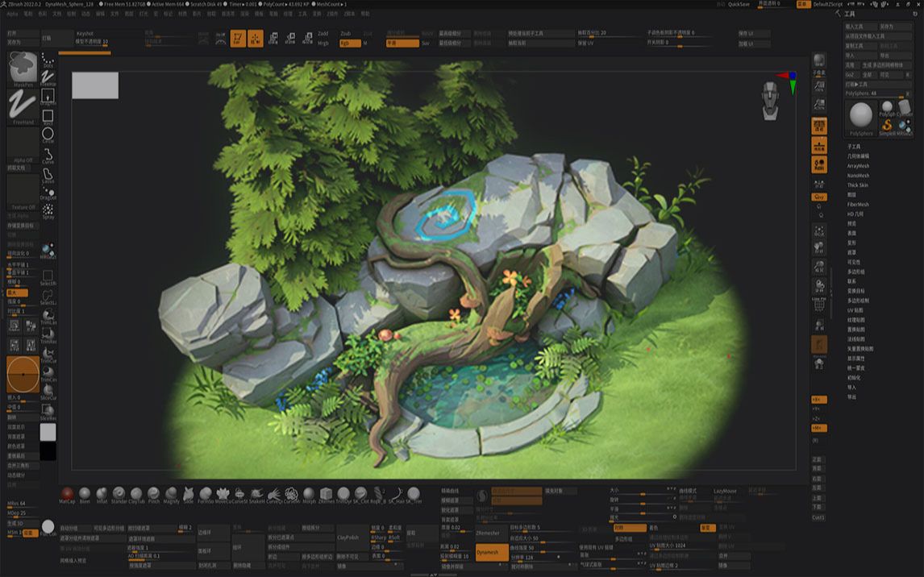This screenshot has height=577, width=924.
Task: Expand the FiberMesh section
Action: coord(858,205)
